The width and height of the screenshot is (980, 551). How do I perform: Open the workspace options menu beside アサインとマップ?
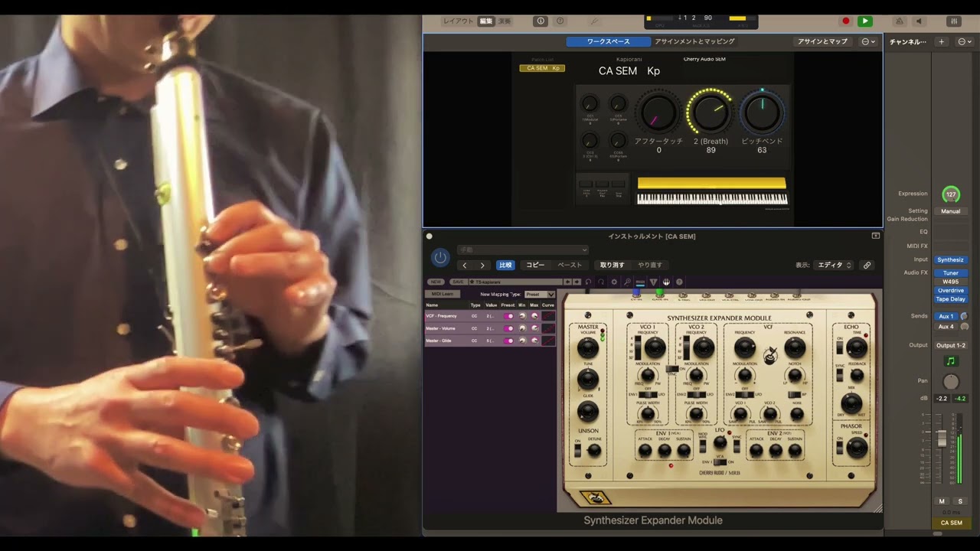point(868,41)
